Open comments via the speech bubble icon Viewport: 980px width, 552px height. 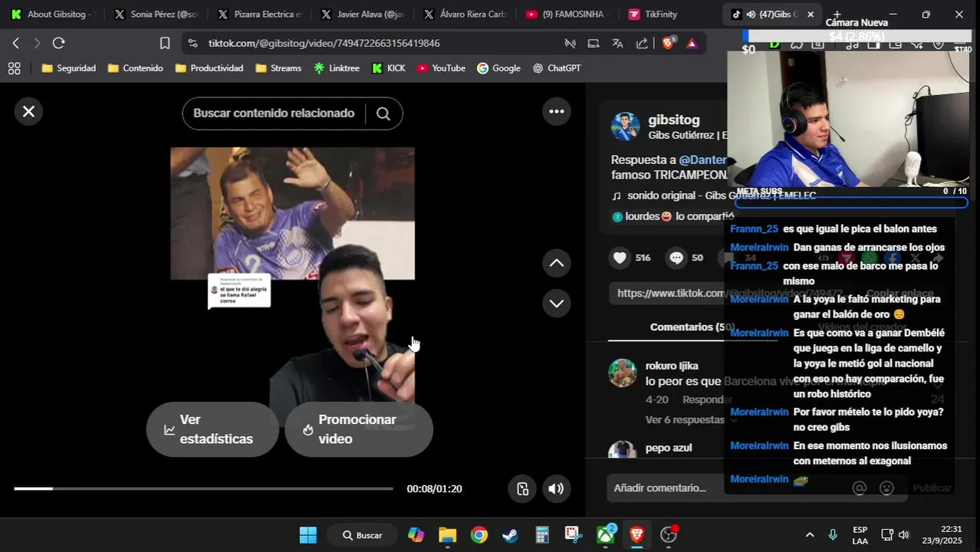pyautogui.click(x=676, y=258)
